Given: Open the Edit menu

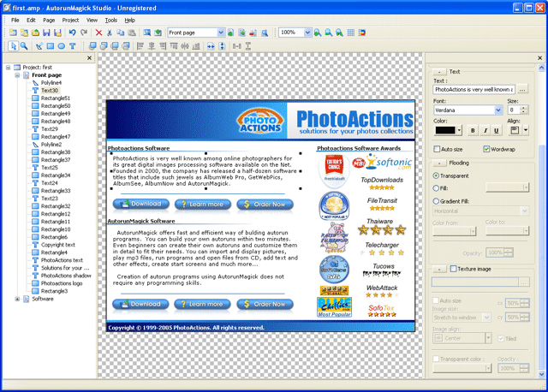Looking at the screenshot, I should (x=31, y=21).
